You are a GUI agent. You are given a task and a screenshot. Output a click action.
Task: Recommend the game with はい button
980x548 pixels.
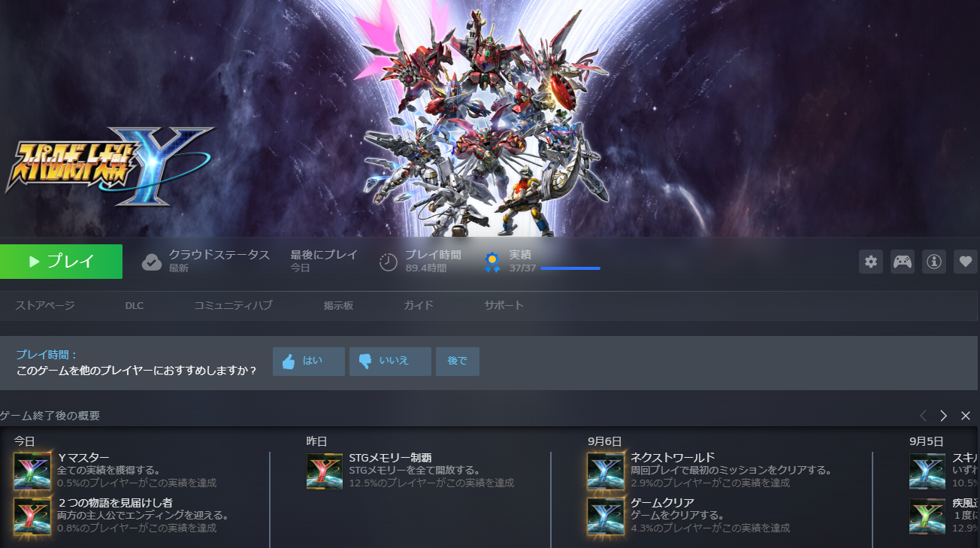point(309,362)
